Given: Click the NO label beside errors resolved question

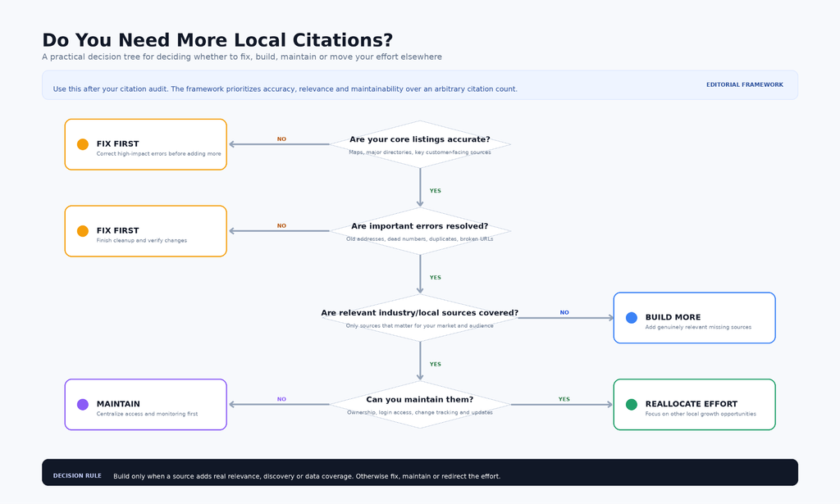Looking at the screenshot, I should 282,226.
